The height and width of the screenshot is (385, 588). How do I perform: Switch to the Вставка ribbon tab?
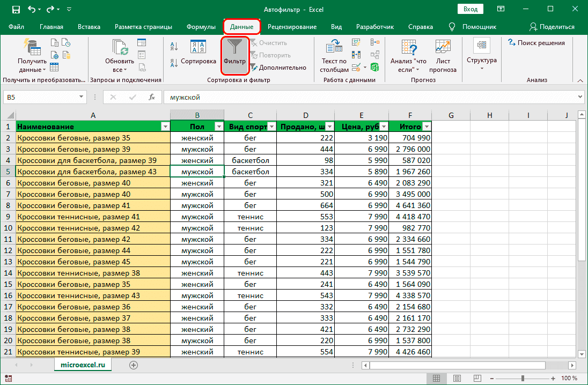[x=89, y=27]
